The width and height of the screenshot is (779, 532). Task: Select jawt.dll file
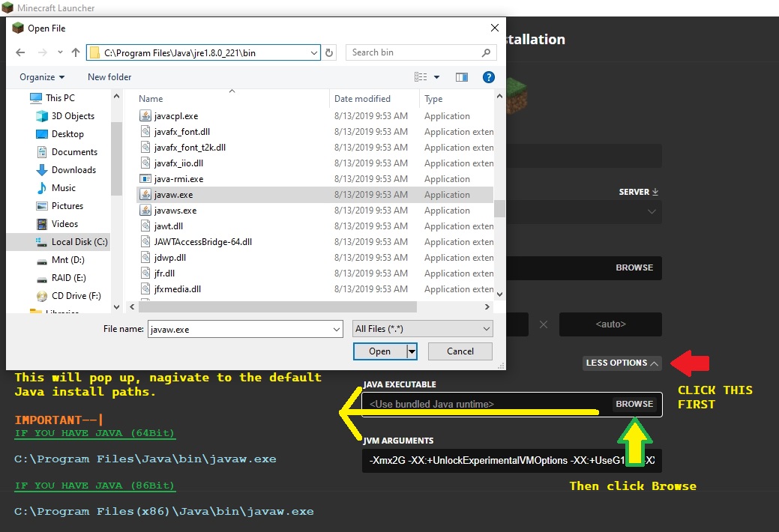pos(169,226)
